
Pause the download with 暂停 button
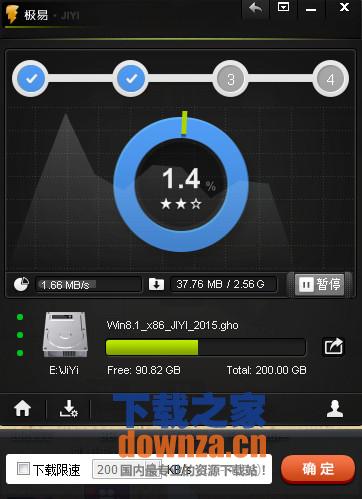pos(320,284)
